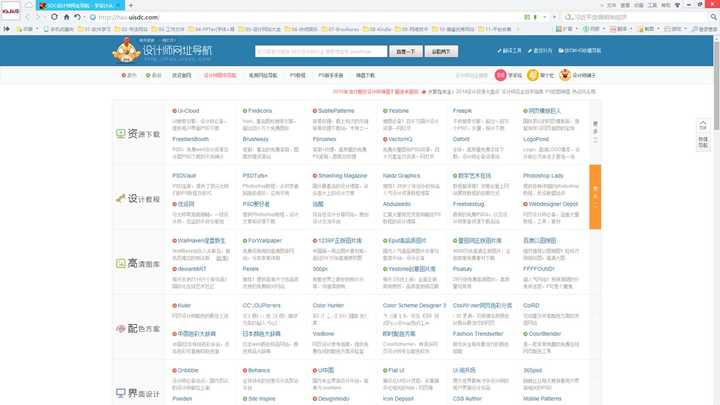This screenshot has width=720, height=405.
Task: Open the CSS Author link
Action: tap(467, 399)
